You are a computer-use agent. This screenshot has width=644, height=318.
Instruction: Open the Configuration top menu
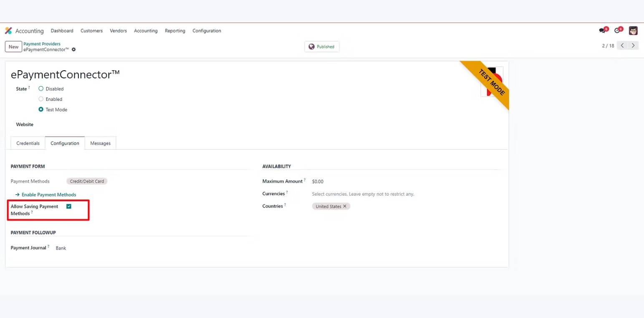pos(207,31)
